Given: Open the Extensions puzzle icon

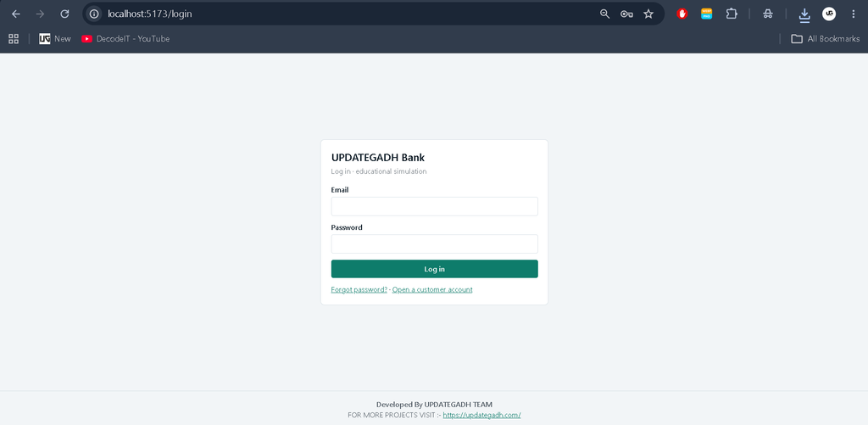Looking at the screenshot, I should click(x=732, y=14).
